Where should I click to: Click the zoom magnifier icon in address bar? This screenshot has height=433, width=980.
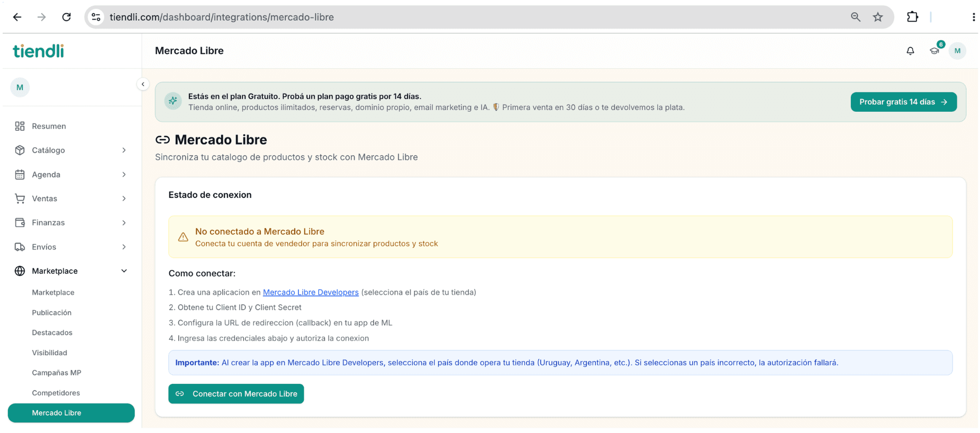click(x=856, y=17)
